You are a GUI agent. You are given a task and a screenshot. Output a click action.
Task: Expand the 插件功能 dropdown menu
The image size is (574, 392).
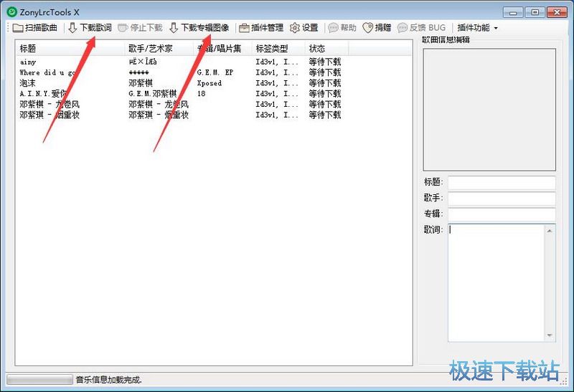tap(477, 28)
